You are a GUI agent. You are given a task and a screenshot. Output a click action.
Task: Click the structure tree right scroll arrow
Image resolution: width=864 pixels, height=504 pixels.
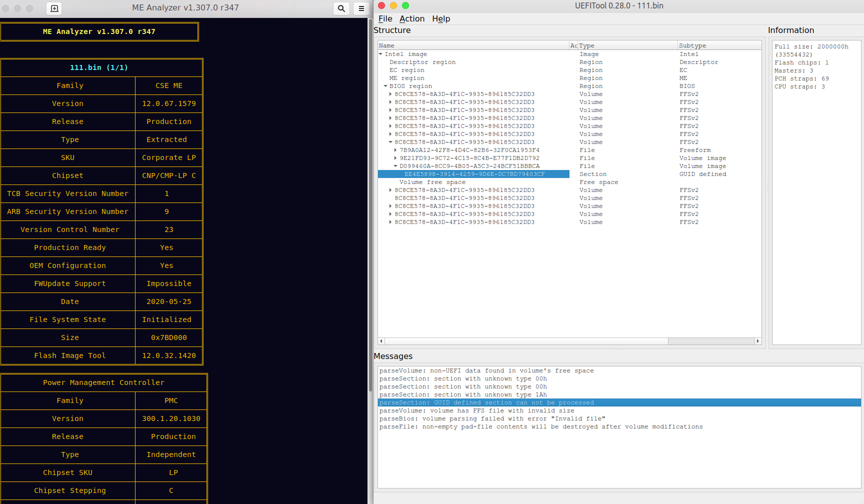coord(757,341)
